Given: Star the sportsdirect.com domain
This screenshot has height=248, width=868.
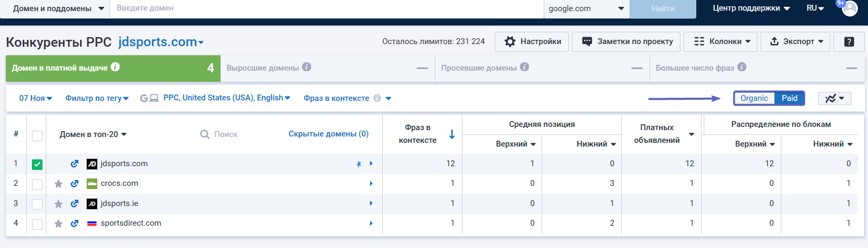Looking at the screenshot, I should pyautogui.click(x=58, y=224).
